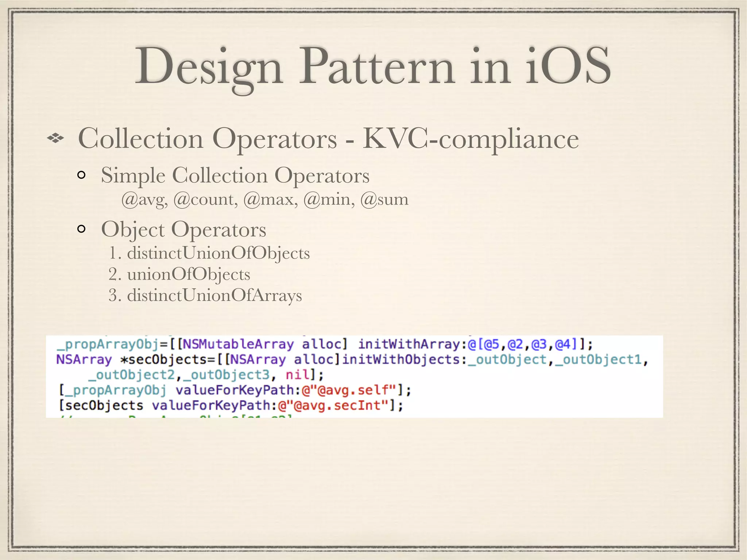The width and height of the screenshot is (747, 560).
Task: Click the '_propArrayObj=[[NSMutableArray alloc]' code line
Action: click(325, 345)
